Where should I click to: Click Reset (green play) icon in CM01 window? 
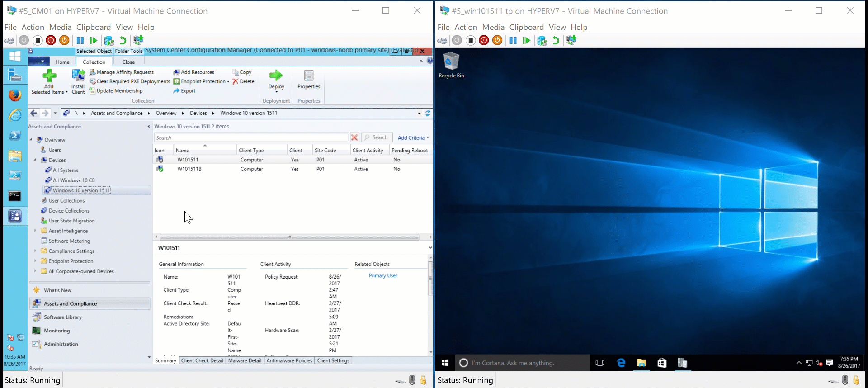(94, 40)
